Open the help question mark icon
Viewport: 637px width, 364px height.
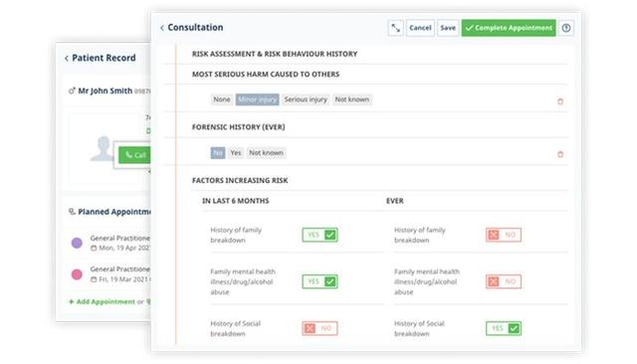(566, 28)
